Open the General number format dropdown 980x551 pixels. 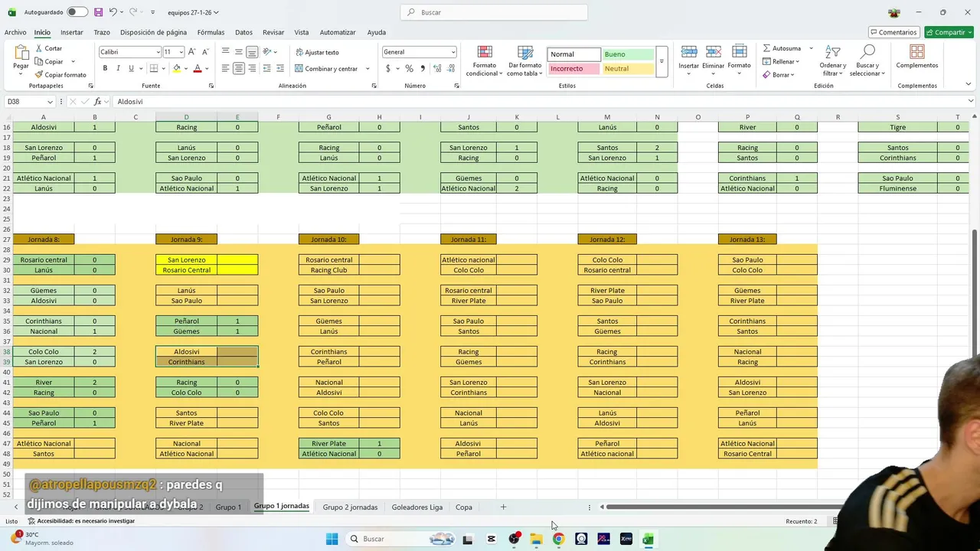[x=453, y=52]
